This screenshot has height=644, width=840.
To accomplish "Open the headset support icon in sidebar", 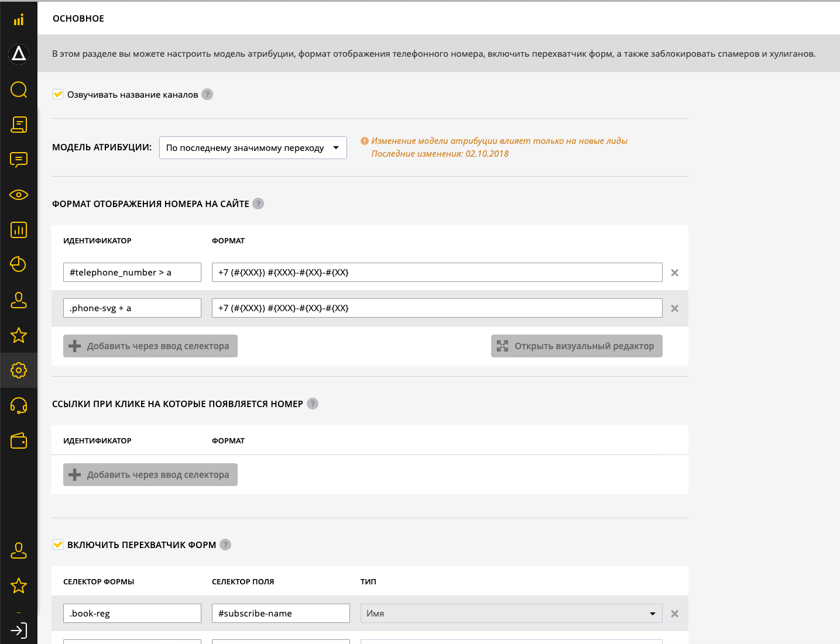I will tap(19, 405).
